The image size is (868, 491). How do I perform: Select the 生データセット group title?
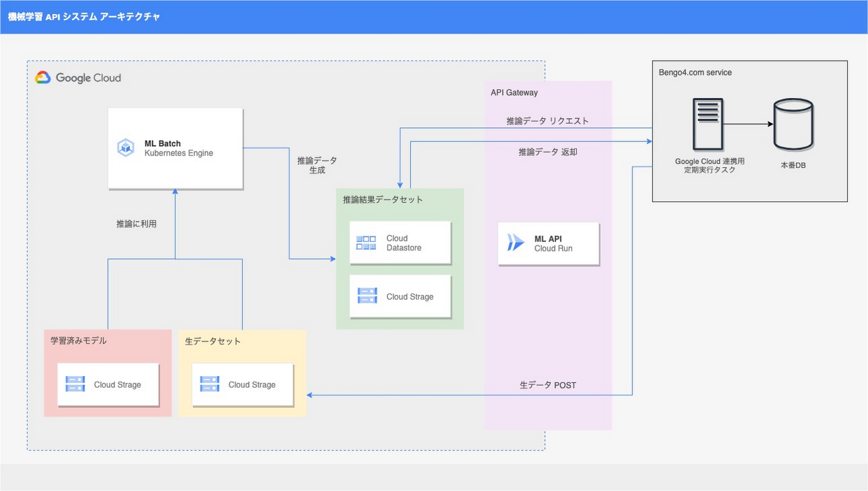pyautogui.click(x=213, y=341)
